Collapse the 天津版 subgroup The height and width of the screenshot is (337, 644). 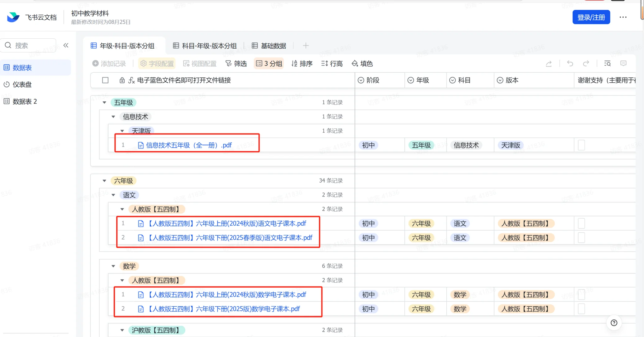[122, 131]
